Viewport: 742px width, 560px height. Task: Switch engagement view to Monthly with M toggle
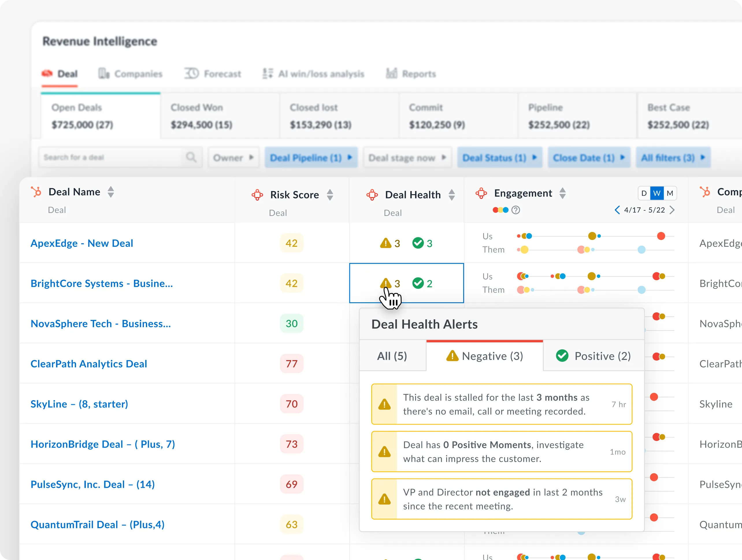point(669,193)
